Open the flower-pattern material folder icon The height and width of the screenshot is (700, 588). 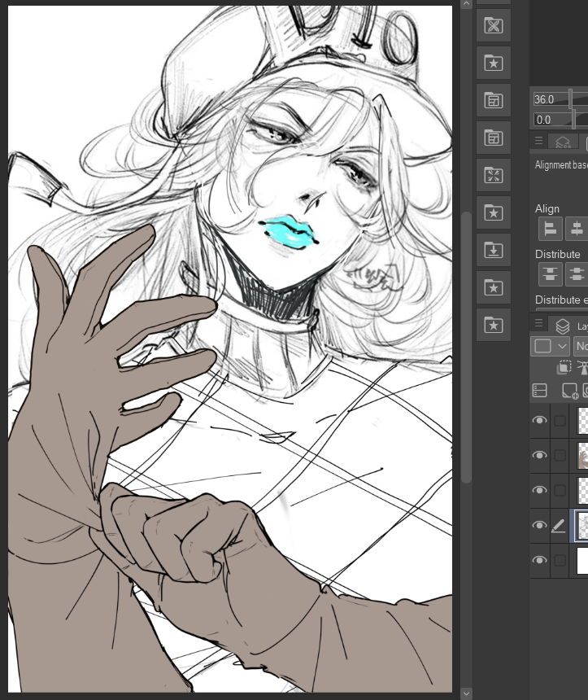(x=494, y=25)
